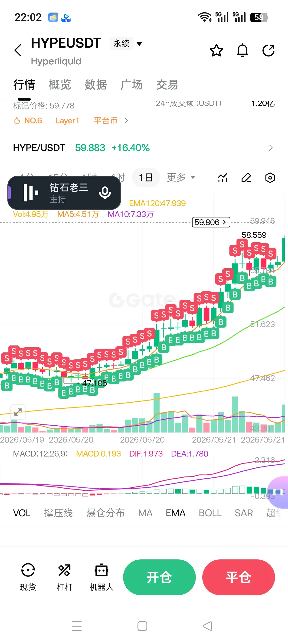Tap the DEA:1.780 value
Screen dimensions: 288x644
click(190, 454)
